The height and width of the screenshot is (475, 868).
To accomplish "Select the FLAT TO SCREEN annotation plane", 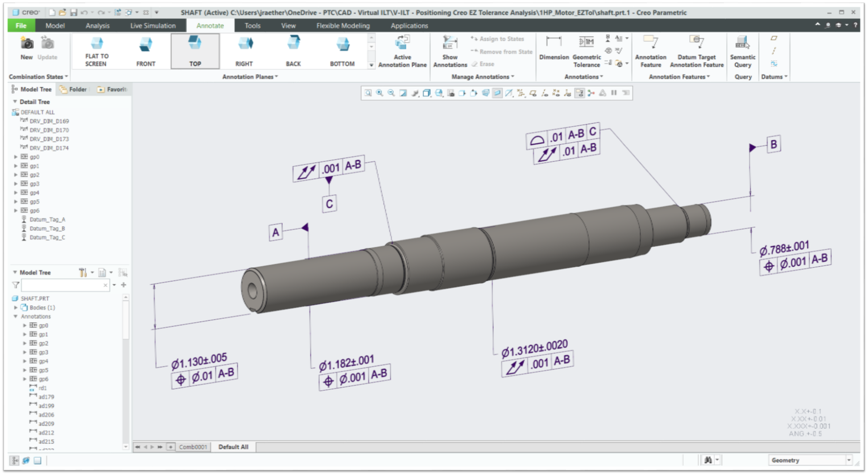I will (x=97, y=51).
